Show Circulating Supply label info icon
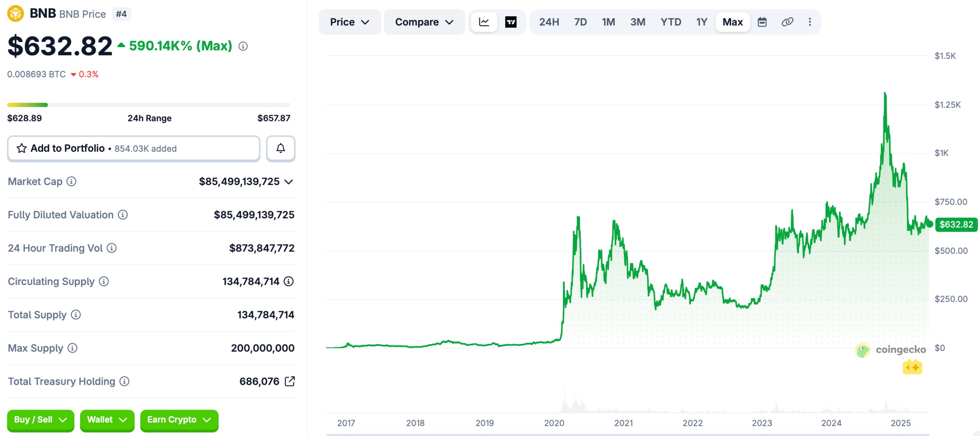The width and height of the screenshot is (980, 436). click(x=104, y=281)
